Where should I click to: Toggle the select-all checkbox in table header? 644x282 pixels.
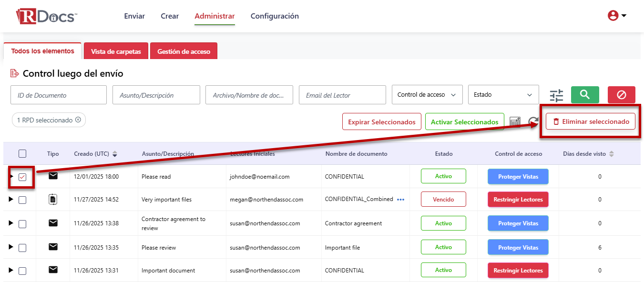click(22, 153)
